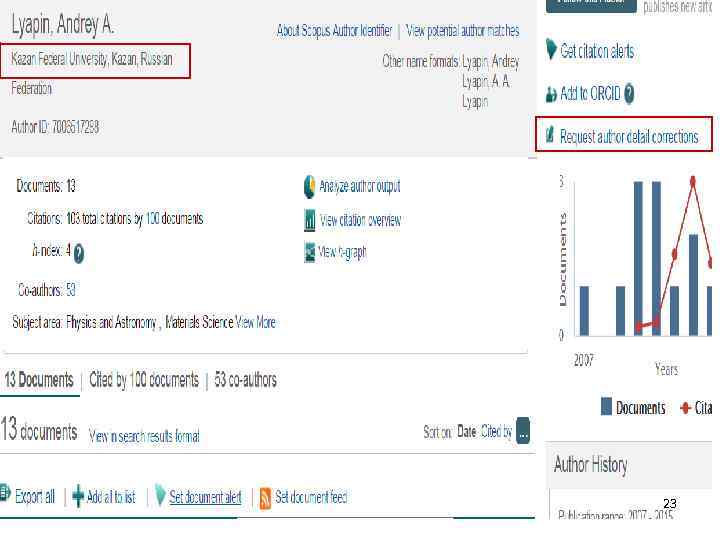
Task: Click the co-authors count 53 link
Action: point(70,290)
